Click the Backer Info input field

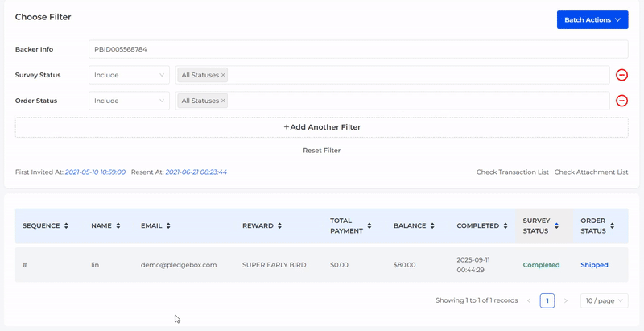(357, 49)
